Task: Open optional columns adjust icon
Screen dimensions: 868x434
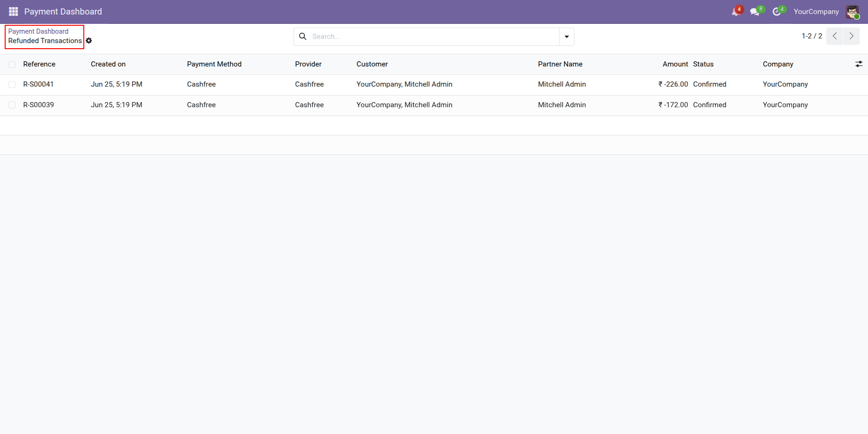Action: pos(859,64)
